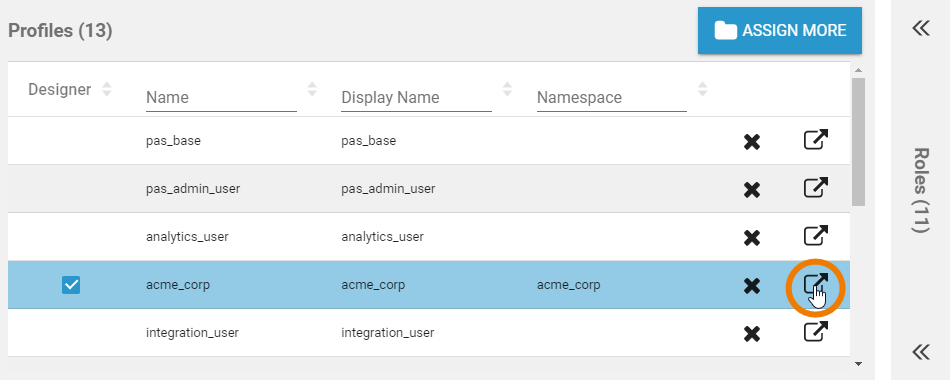
Task: Open pas_base profile in new window
Action: pyautogui.click(x=815, y=141)
